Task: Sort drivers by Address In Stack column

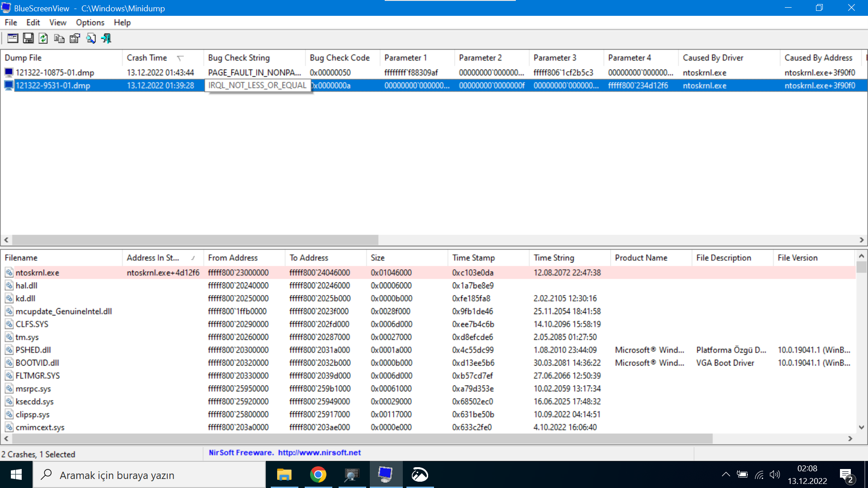Action: coord(153,258)
